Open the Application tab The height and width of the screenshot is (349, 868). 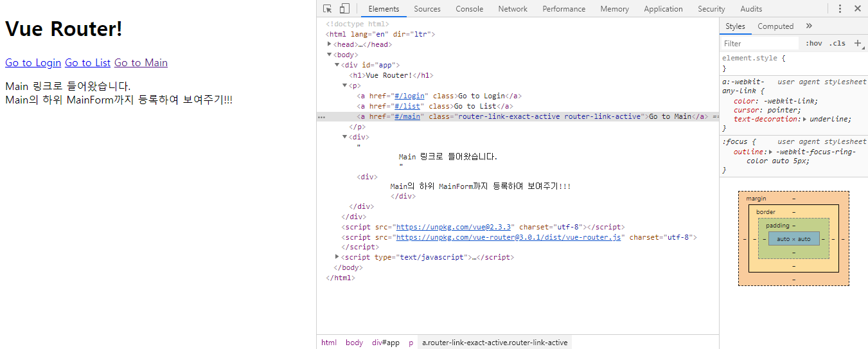pyautogui.click(x=664, y=9)
